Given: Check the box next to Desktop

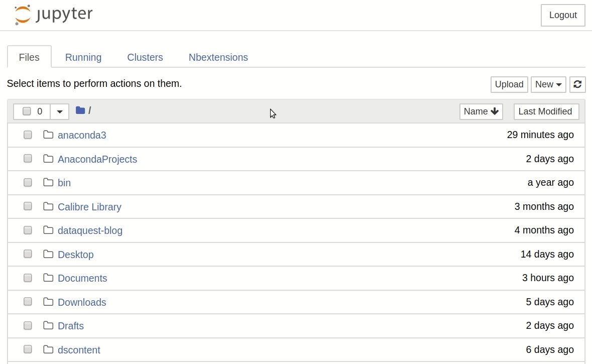Looking at the screenshot, I should 28,254.
